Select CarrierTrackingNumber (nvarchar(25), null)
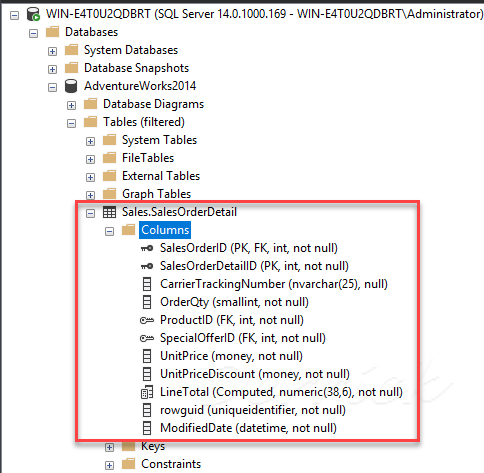 (274, 284)
